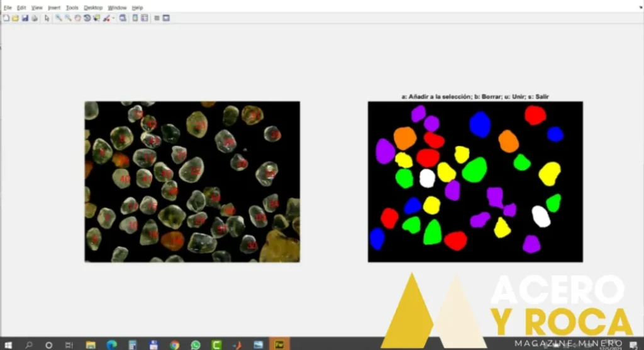Open the Desktop menu

pyautogui.click(x=93, y=8)
